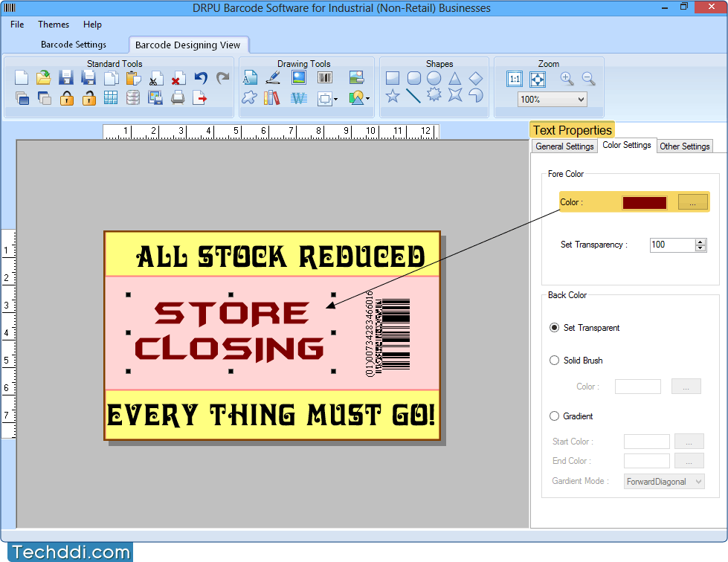The image size is (728, 562).
Task: Click the Zoom In magnifier
Action: [x=567, y=79]
